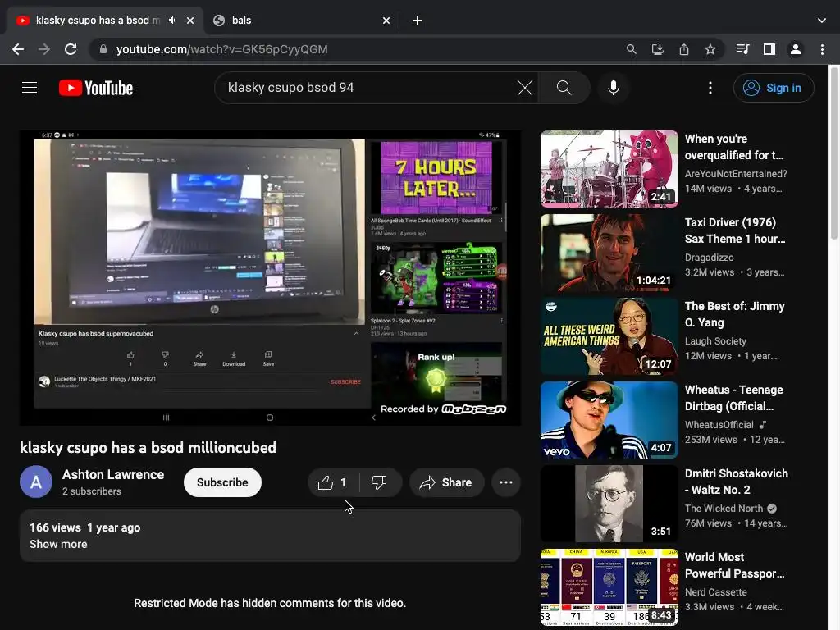
Task: Click the '166 views' description text
Action: point(55,527)
